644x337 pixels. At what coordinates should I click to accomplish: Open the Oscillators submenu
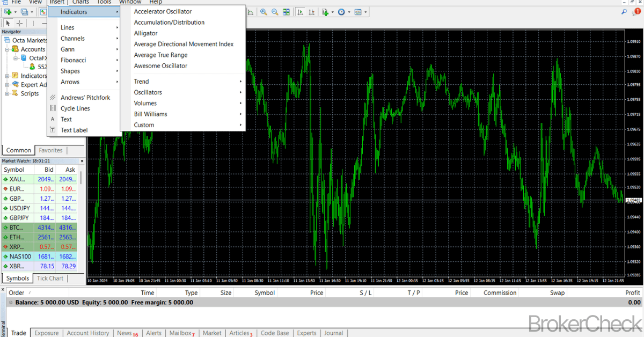click(183, 92)
